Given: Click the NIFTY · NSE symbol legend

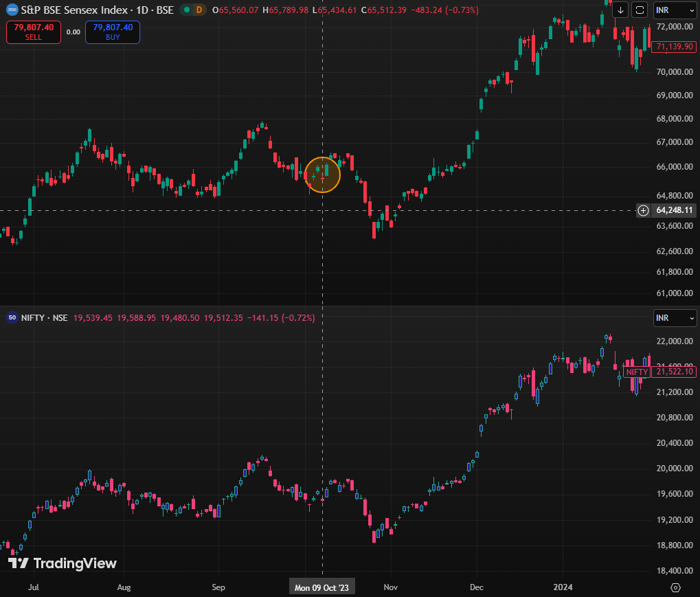Looking at the screenshot, I should (x=45, y=317).
